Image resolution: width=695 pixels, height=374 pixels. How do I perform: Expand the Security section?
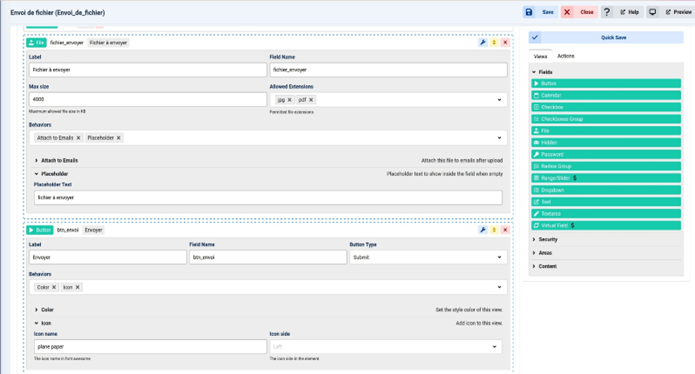point(545,239)
